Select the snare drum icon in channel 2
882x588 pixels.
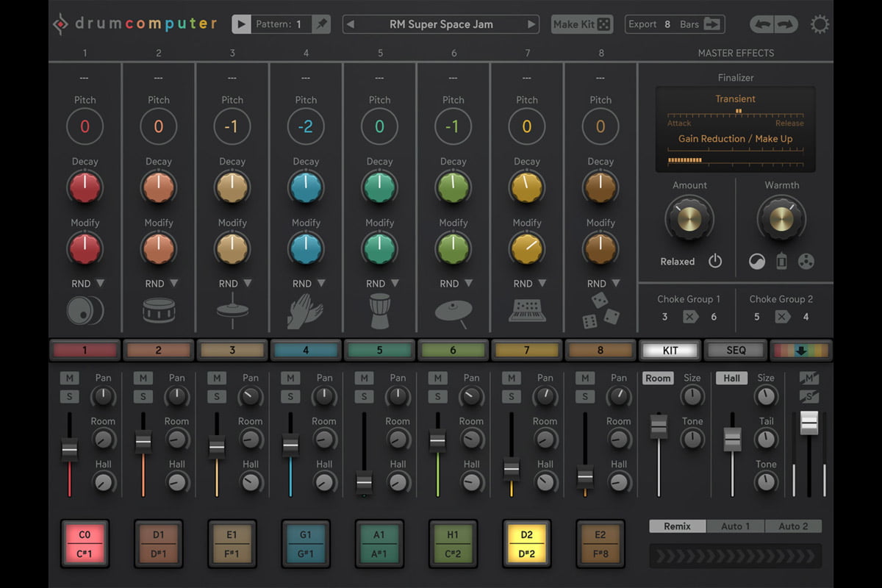tap(159, 311)
